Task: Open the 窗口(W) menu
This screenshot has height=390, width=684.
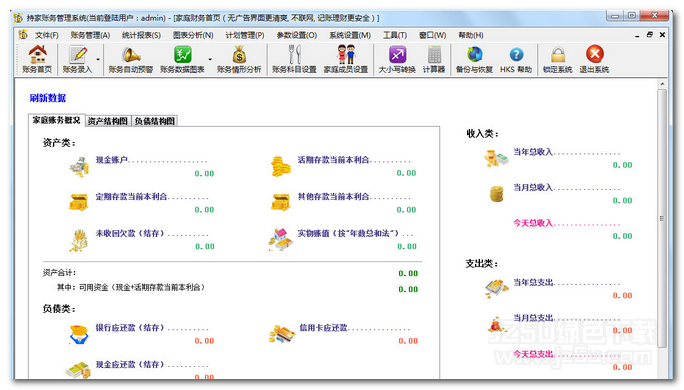Action: (x=432, y=35)
